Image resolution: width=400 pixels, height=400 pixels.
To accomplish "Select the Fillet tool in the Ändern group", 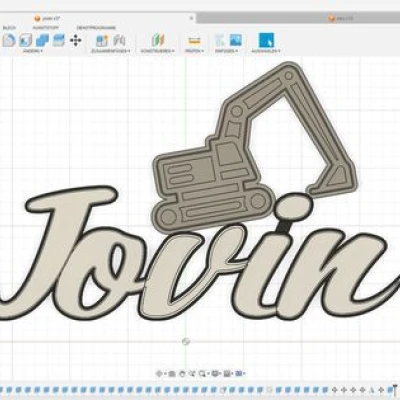I will 8,40.
